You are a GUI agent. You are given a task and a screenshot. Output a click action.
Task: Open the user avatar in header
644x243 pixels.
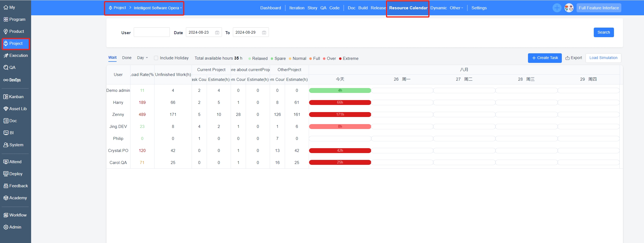click(x=569, y=8)
